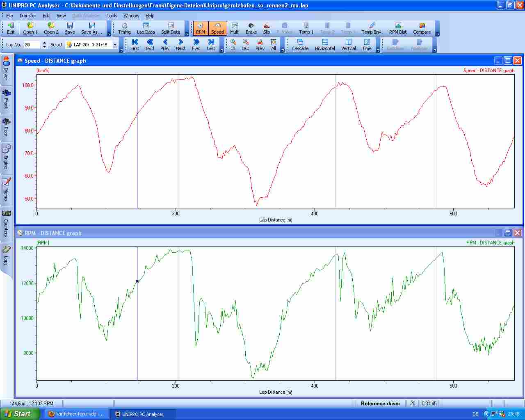The height and width of the screenshot is (420, 525).
Task: Open RPM Dist histogram
Action: coord(398,28)
